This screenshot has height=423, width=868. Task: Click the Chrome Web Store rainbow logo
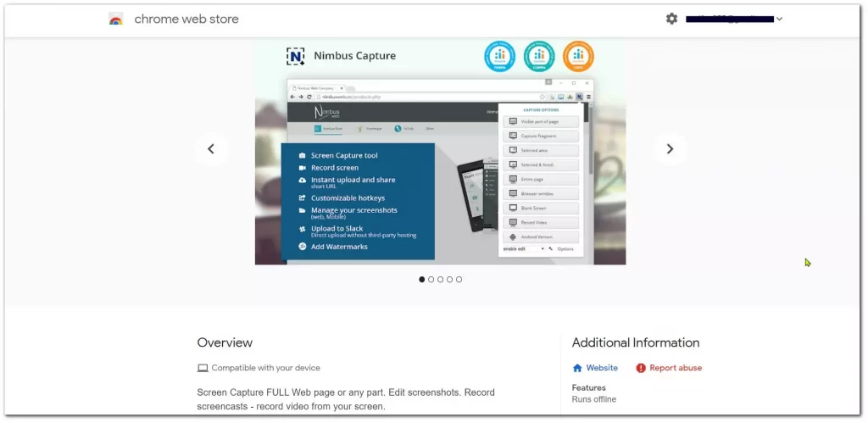(115, 19)
